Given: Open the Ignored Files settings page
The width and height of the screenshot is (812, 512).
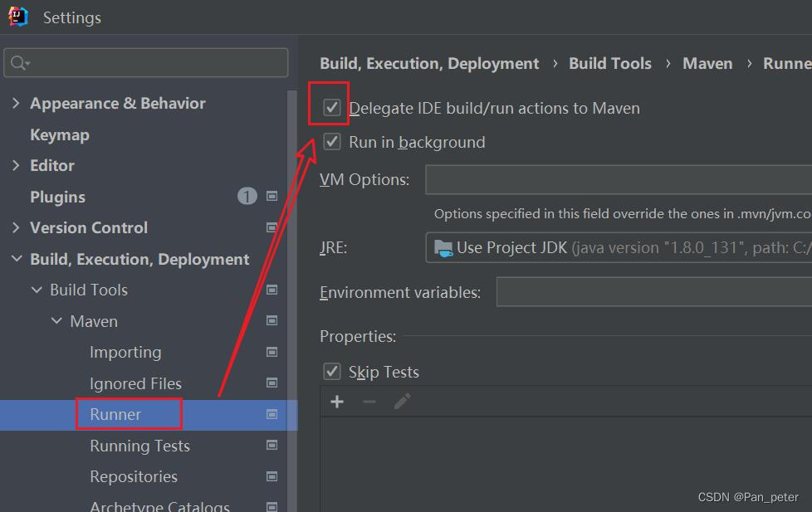Looking at the screenshot, I should click(x=135, y=383).
